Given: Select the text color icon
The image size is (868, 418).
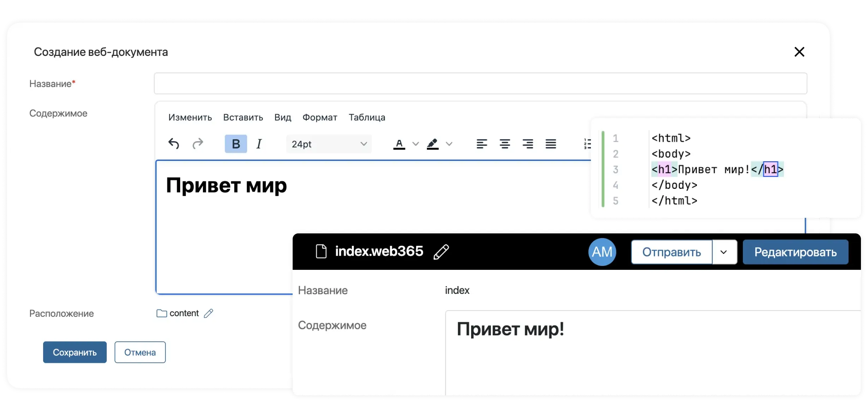Looking at the screenshot, I should click(400, 144).
